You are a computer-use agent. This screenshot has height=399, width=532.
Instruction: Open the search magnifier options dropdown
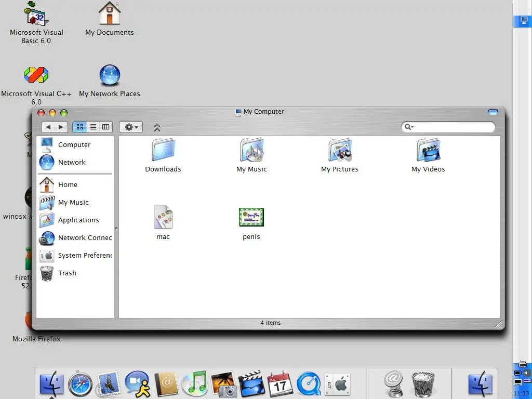click(x=409, y=127)
